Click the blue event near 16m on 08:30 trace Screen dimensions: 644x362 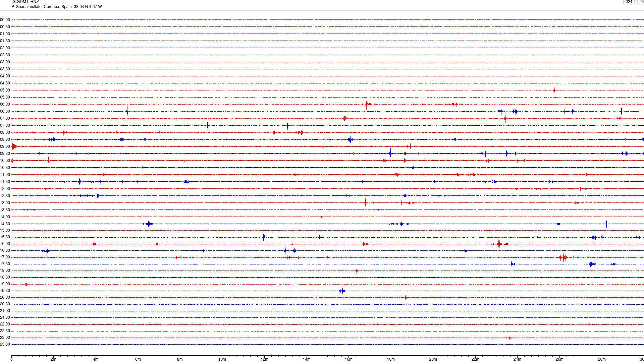coord(349,139)
